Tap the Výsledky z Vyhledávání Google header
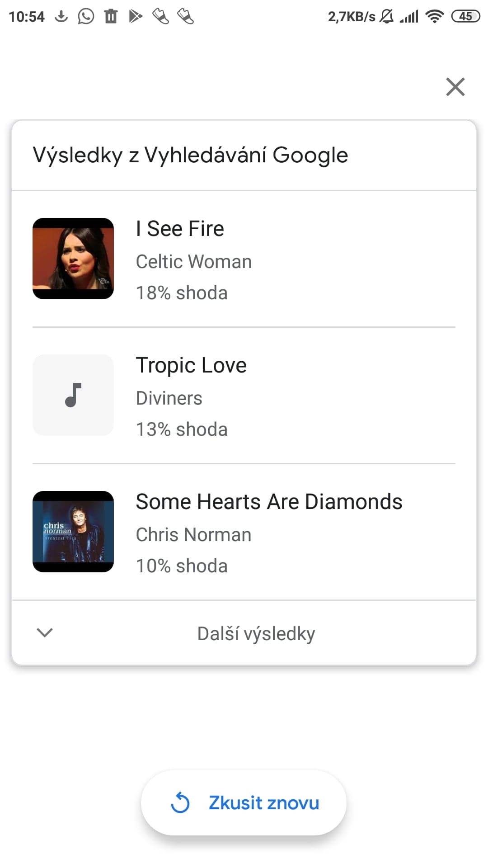Image resolution: width=488 pixels, height=868 pixels. 190,155
